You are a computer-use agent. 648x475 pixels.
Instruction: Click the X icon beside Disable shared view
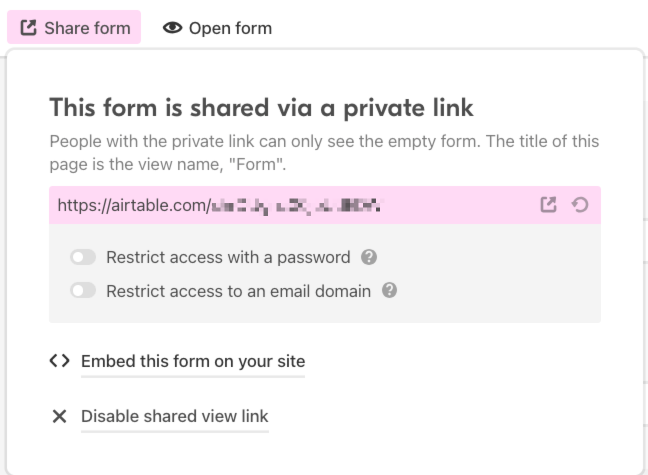(x=60, y=416)
